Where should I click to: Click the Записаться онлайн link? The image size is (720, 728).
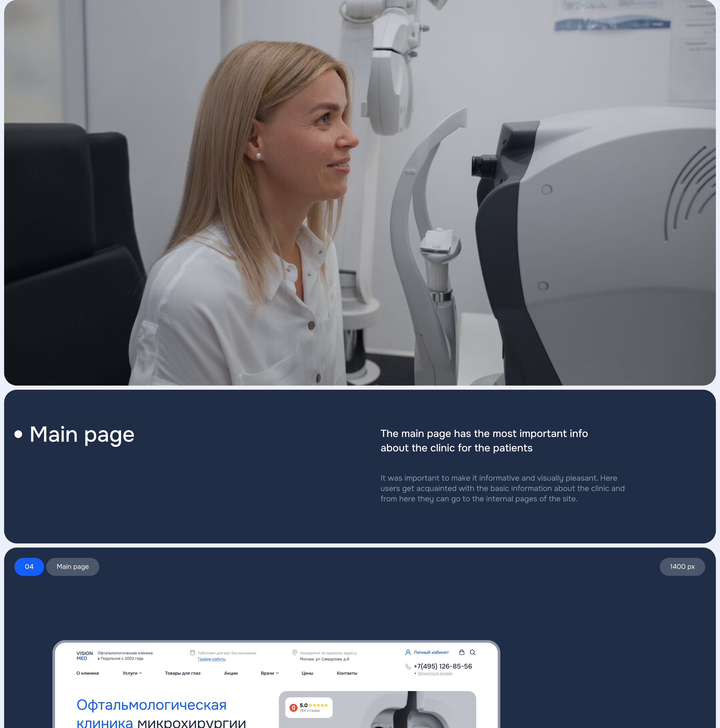435,673
